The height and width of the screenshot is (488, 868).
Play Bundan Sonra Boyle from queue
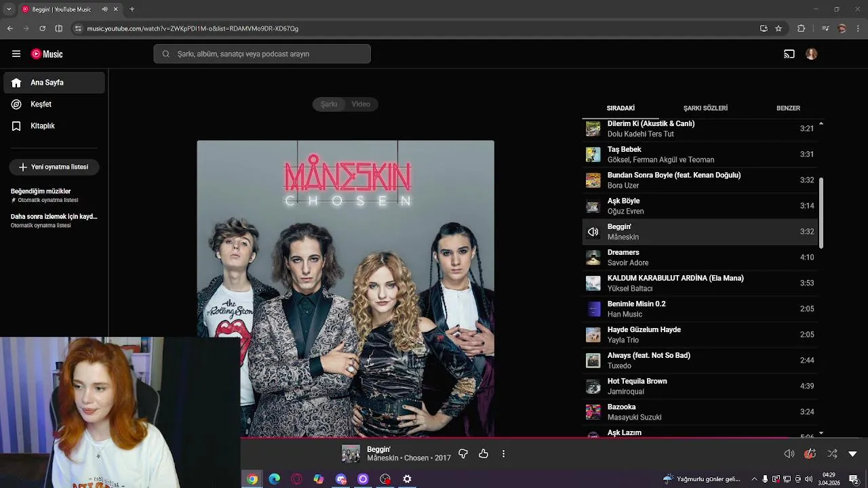coord(700,180)
